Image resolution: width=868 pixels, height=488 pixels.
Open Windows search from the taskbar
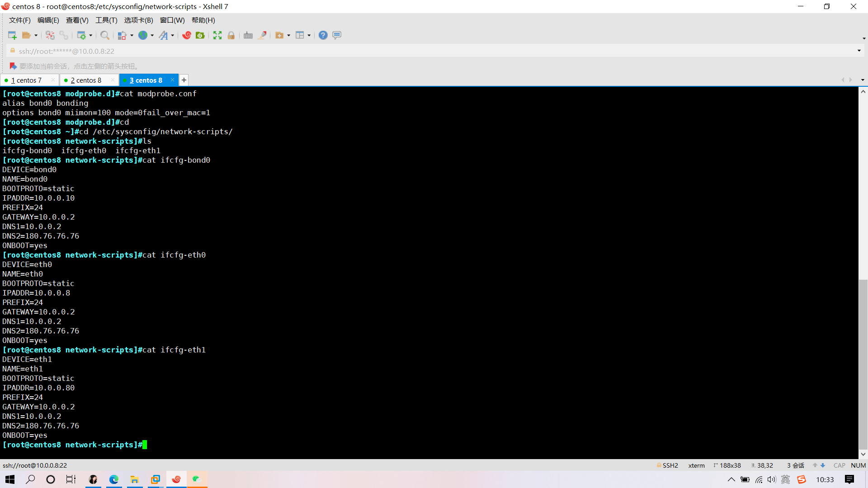pyautogui.click(x=30, y=479)
